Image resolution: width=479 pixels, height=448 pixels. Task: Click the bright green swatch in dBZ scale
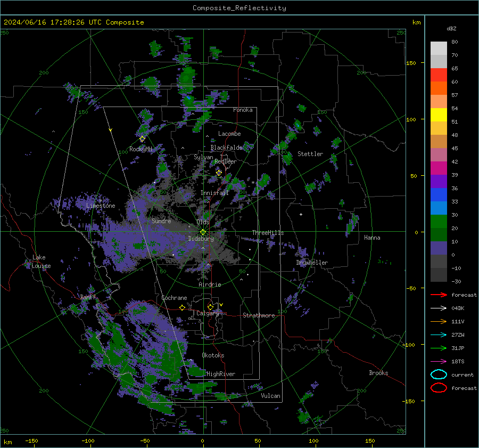point(439,222)
